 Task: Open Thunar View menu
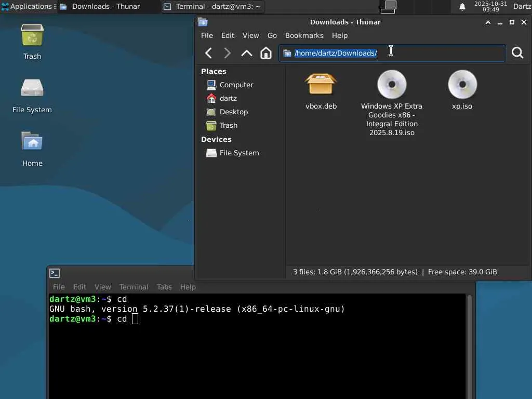251,36
